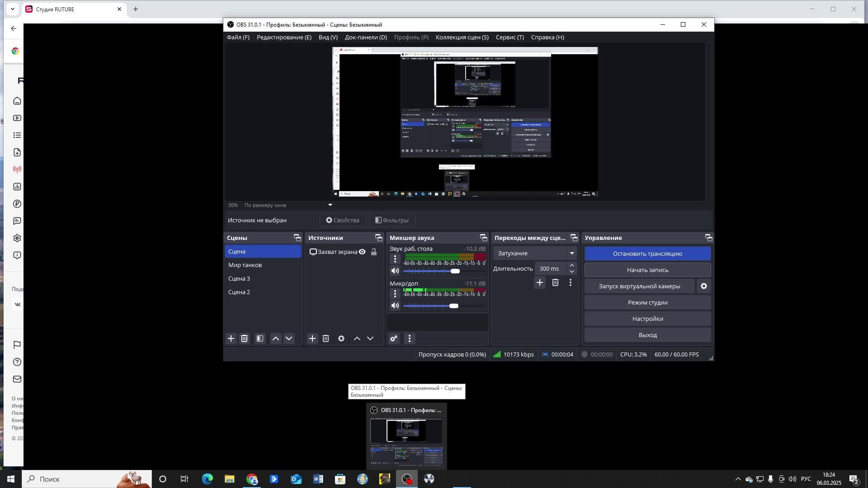Screen dimensions: 868x488
Task: Open advanced audio properties gears icon
Action: pos(394,338)
